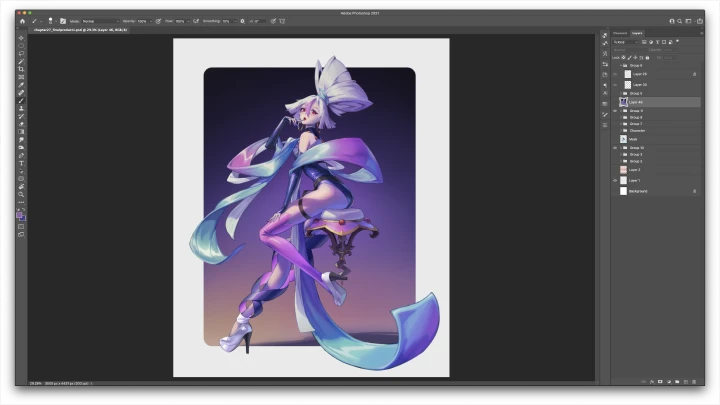Click the Home icon in options bar
The width and height of the screenshot is (720, 405).
tap(22, 20)
